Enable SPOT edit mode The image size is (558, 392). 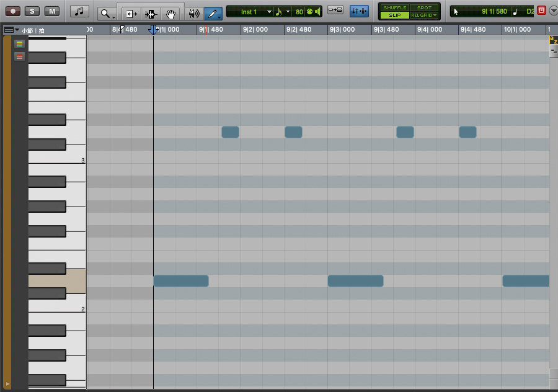click(x=424, y=7)
